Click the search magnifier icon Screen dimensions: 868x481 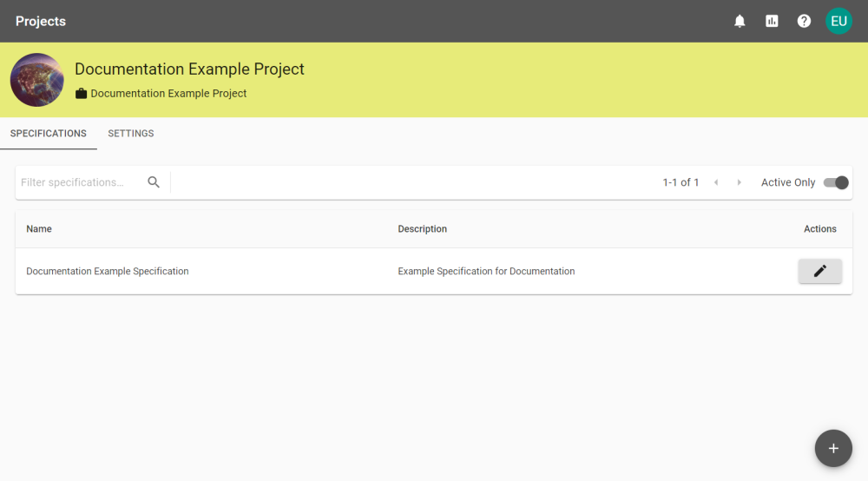pos(154,182)
